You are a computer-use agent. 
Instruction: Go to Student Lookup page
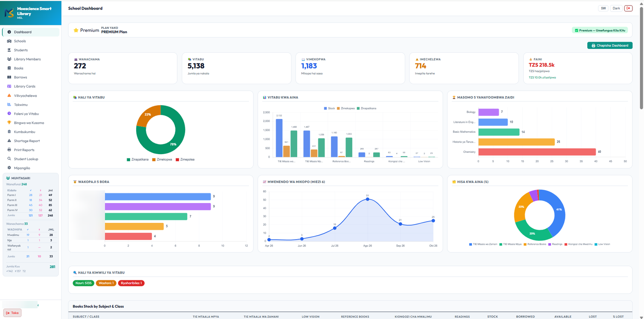click(x=31, y=159)
